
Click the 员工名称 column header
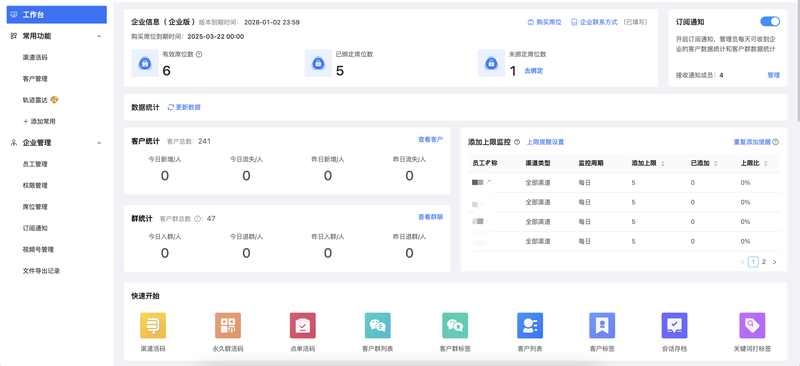point(485,163)
